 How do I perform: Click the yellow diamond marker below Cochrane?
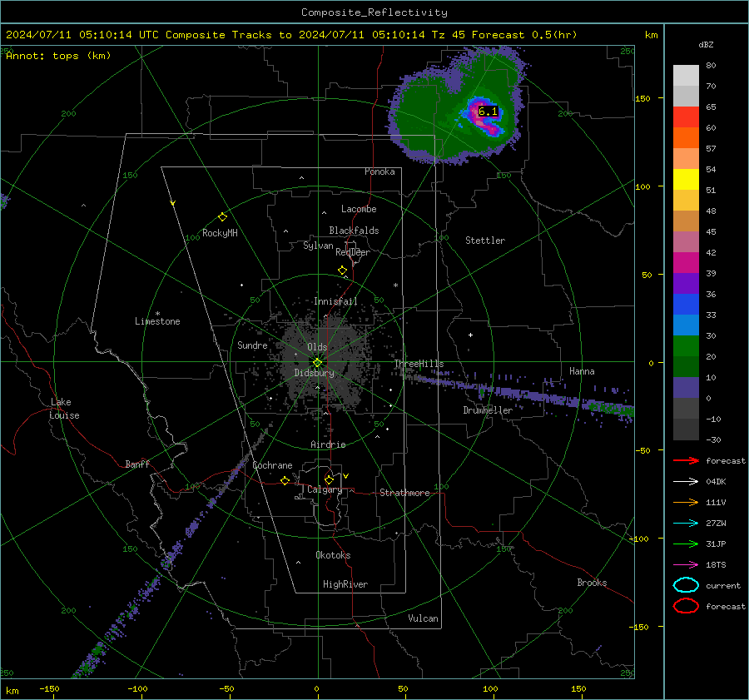point(285,480)
